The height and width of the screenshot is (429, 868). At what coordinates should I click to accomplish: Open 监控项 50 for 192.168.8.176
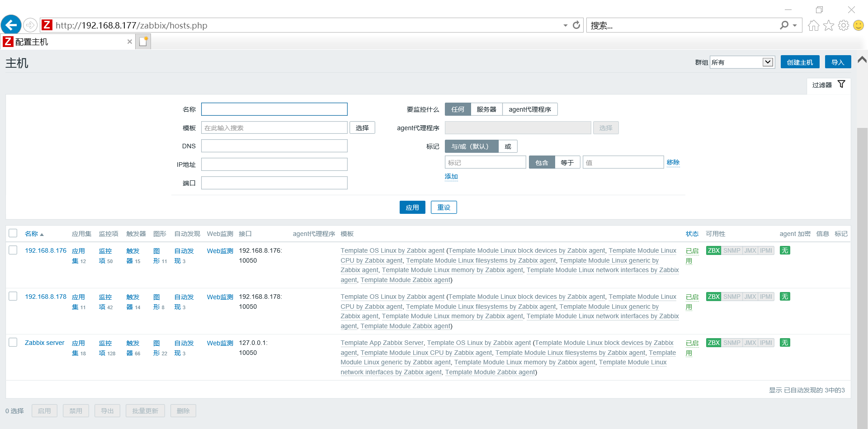click(106, 256)
